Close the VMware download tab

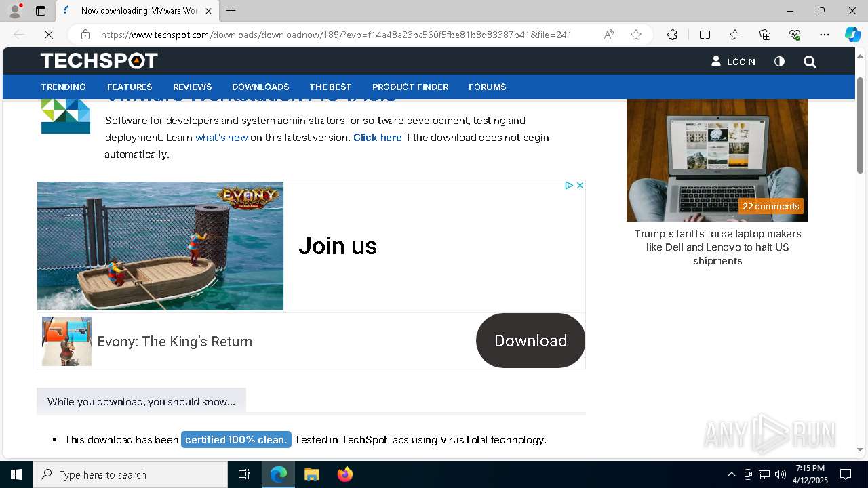(208, 11)
